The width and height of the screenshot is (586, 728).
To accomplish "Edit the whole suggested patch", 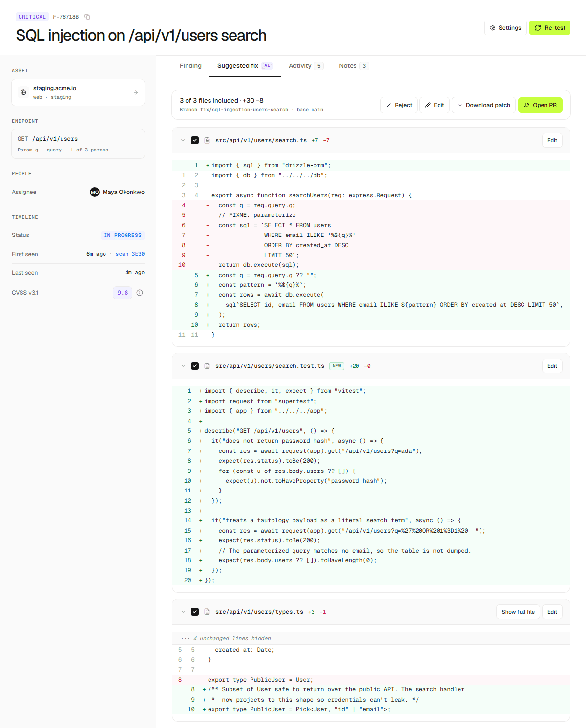I will (x=435, y=105).
